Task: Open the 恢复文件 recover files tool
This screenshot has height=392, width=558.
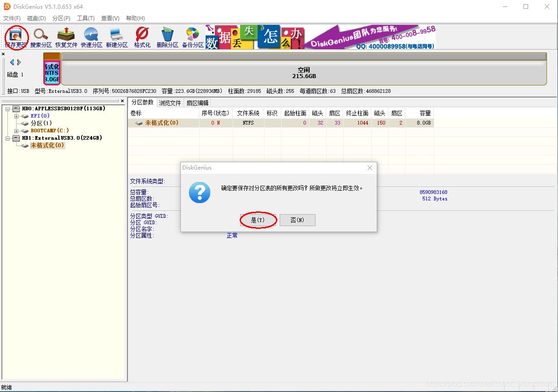Action: pyautogui.click(x=66, y=37)
